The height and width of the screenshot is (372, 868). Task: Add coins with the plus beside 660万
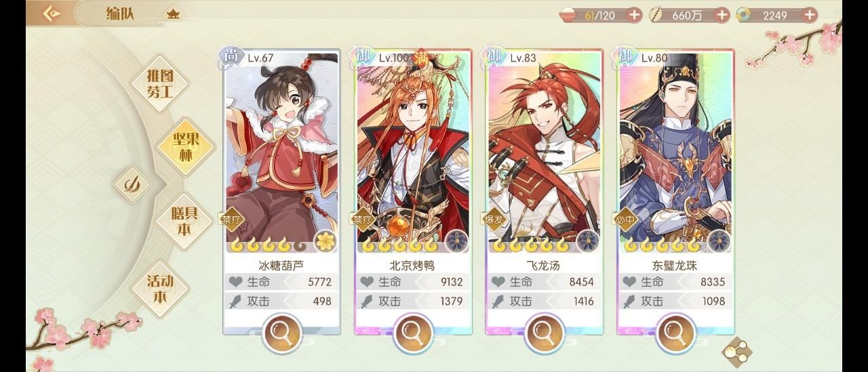click(722, 15)
